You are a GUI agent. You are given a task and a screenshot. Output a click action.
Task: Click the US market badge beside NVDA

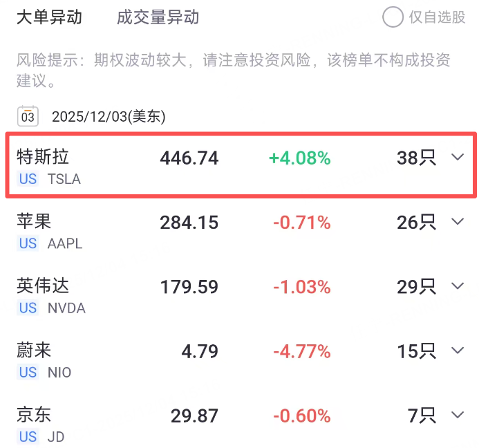click(28, 308)
